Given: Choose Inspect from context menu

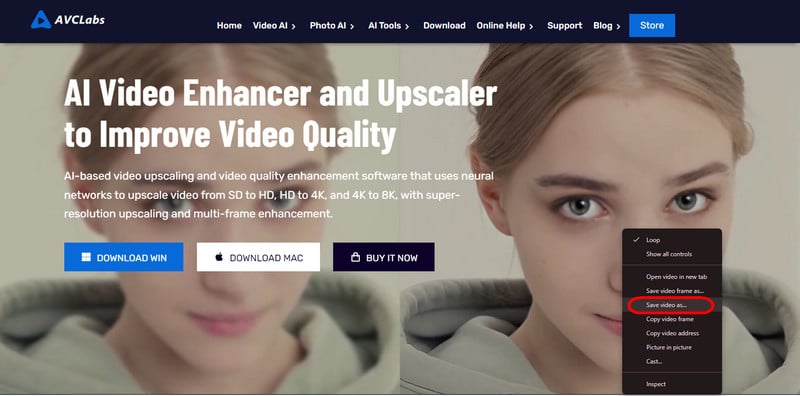Looking at the screenshot, I should coord(672,384).
